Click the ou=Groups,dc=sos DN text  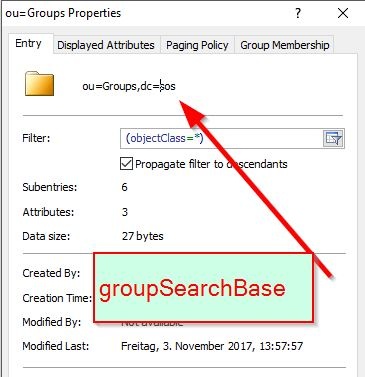129,86
